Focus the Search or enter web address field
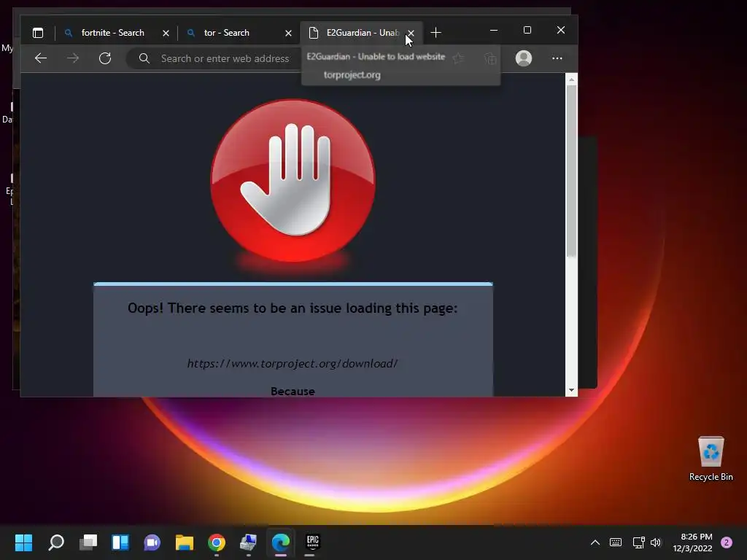The height and width of the screenshot is (560, 747). pyautogui.click(x=225, y=58)
